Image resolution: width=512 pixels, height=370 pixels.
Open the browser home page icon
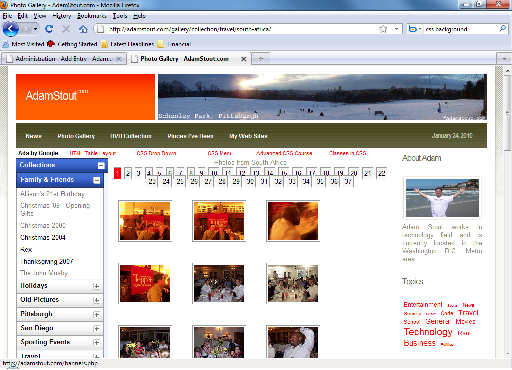83,29
